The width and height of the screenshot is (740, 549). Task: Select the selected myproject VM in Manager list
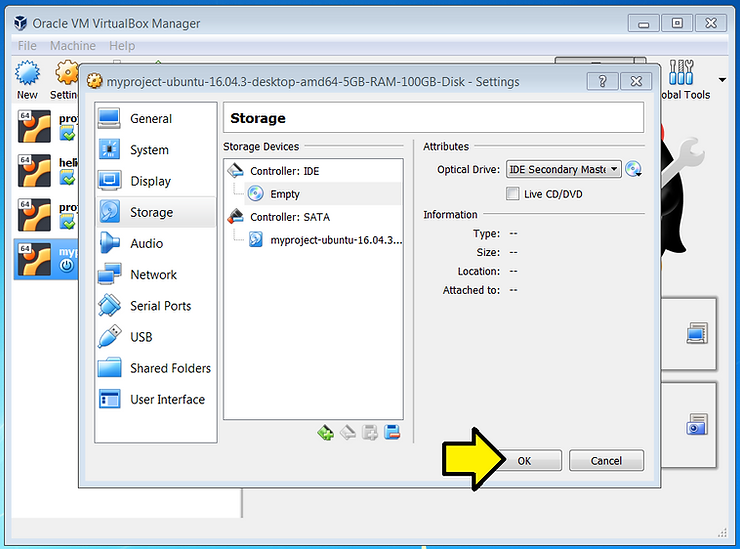pyautogui.click(x=46, y=259)
